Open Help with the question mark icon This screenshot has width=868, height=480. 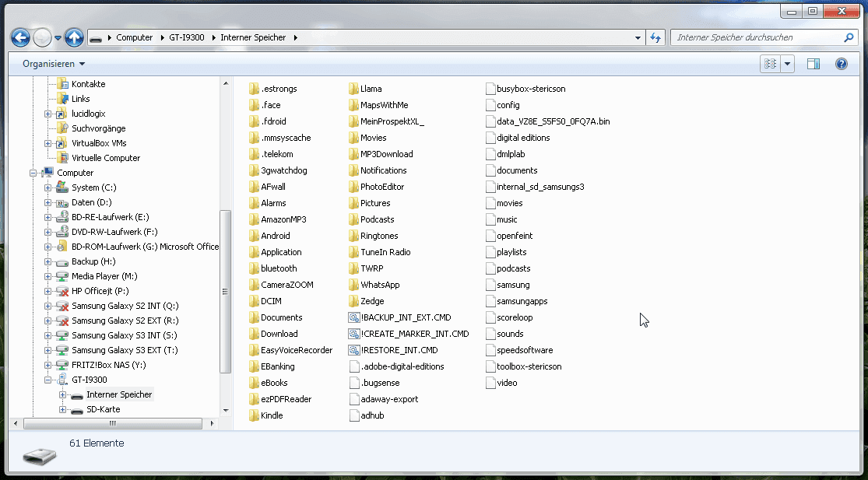coord(842,64)
